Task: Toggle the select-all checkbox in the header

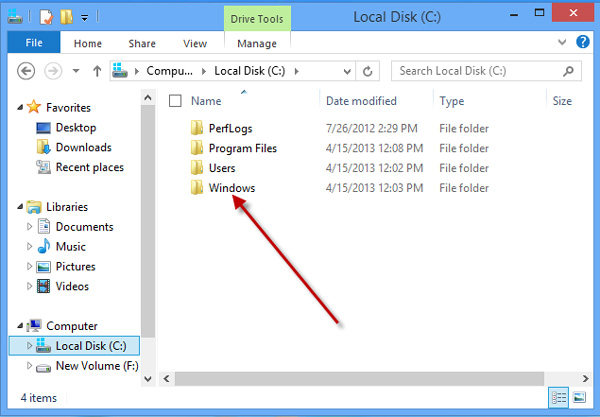Action: pyautogui.click(x=175, y=101)
